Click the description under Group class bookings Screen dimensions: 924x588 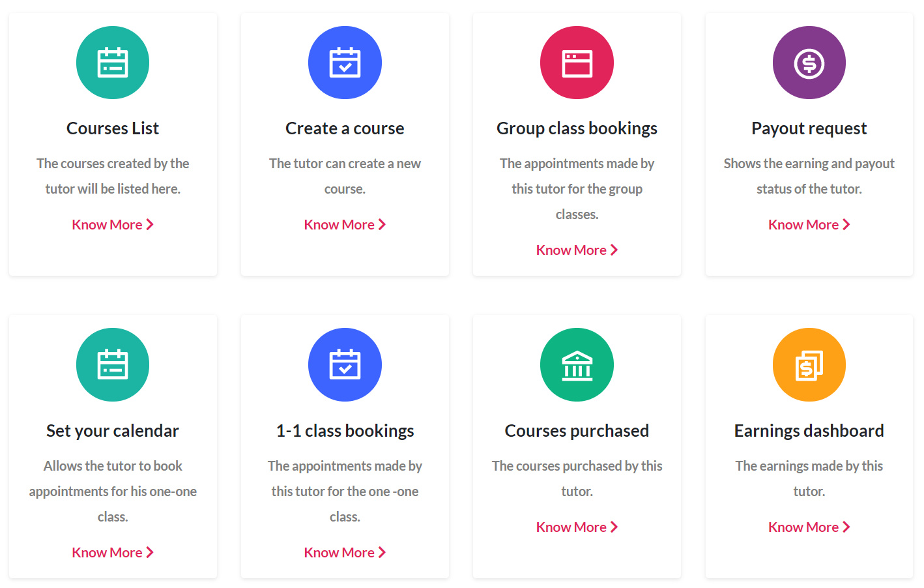577,189
